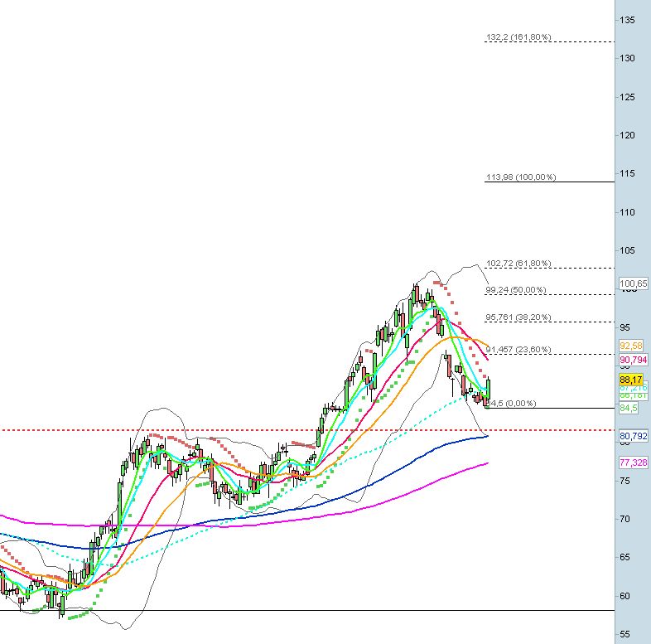
Task: Click the 125 value on the price axis
Action: pyautogui.click(x=627, y=97)
